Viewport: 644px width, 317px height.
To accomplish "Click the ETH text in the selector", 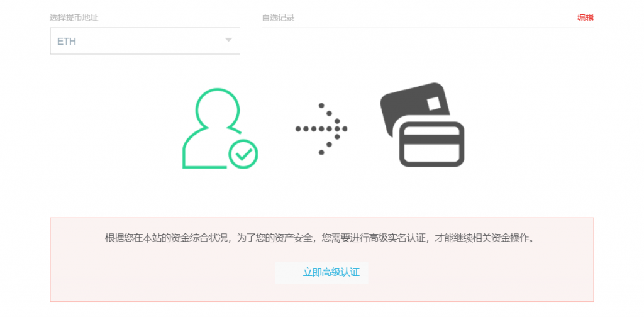I will tap(67, 42).
